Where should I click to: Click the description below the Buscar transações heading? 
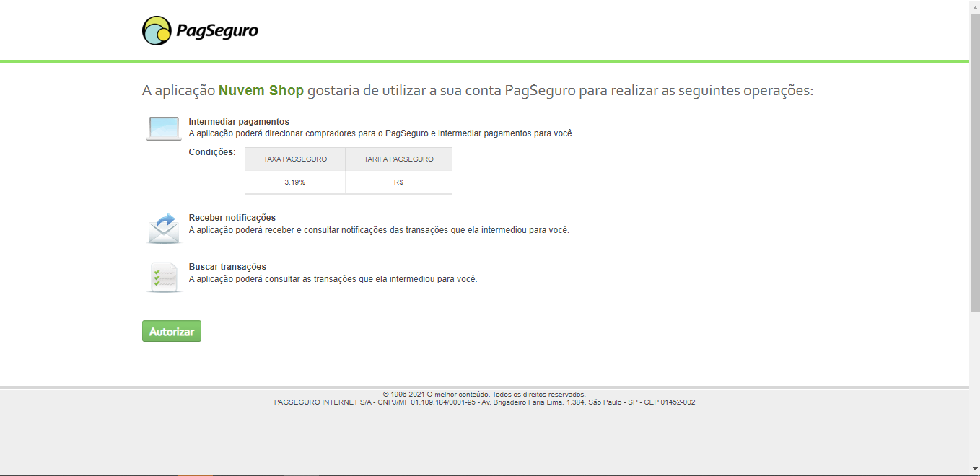tap(333, 279)
